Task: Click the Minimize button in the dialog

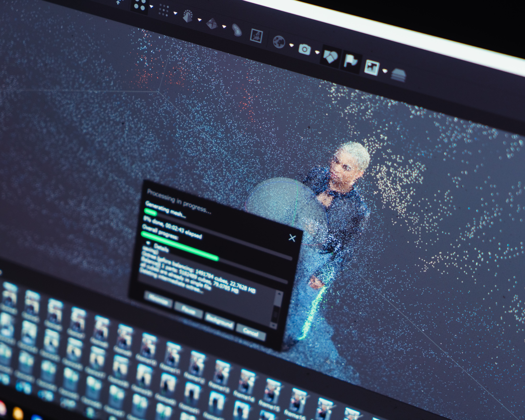Action: [159, 299]
